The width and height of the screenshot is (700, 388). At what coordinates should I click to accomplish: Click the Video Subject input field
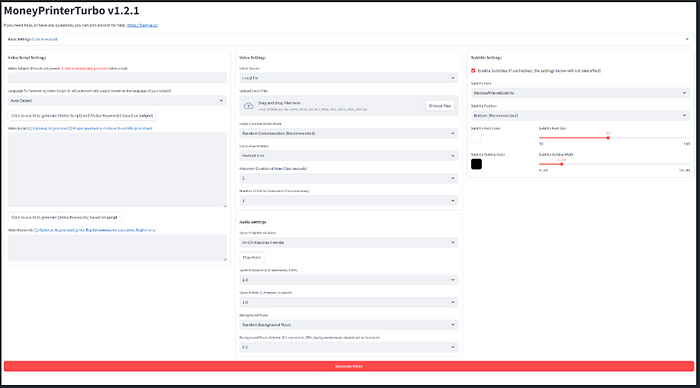117,78
